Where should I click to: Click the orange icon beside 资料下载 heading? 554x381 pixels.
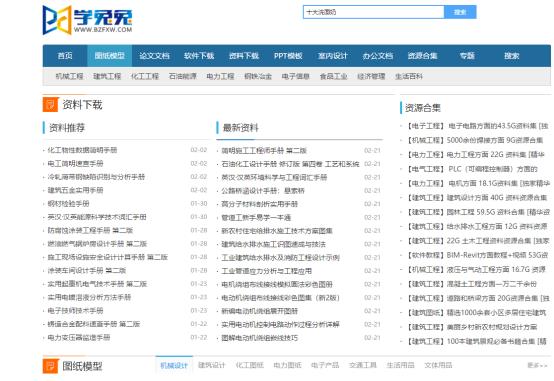(50, 104)
